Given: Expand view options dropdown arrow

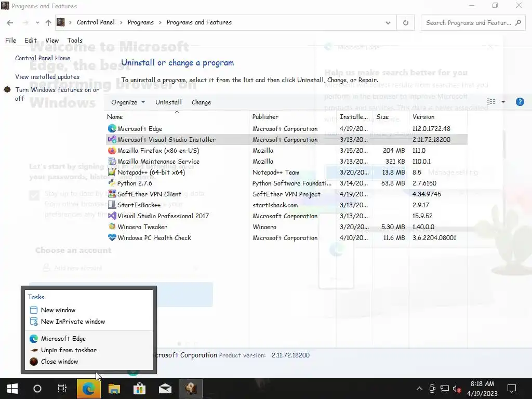Looking at the screenshot, I should [x=503, y=102].
